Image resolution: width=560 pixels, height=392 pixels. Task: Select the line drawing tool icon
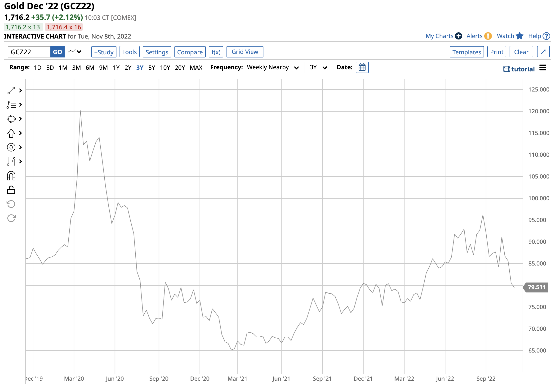[11, 91]
